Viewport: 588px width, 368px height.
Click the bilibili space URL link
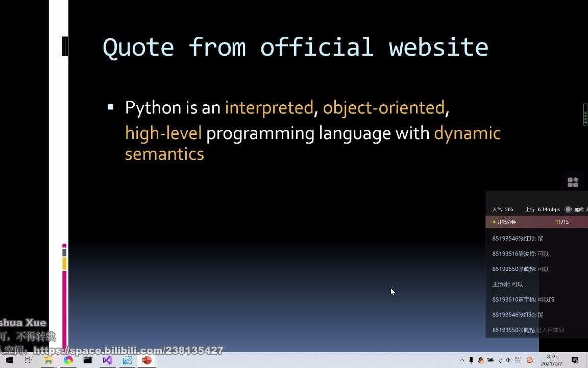pyautogui.click(x=129, y=350)
